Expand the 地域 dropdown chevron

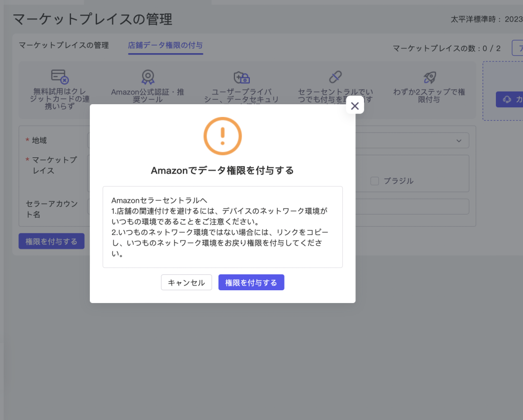point(459,141)
